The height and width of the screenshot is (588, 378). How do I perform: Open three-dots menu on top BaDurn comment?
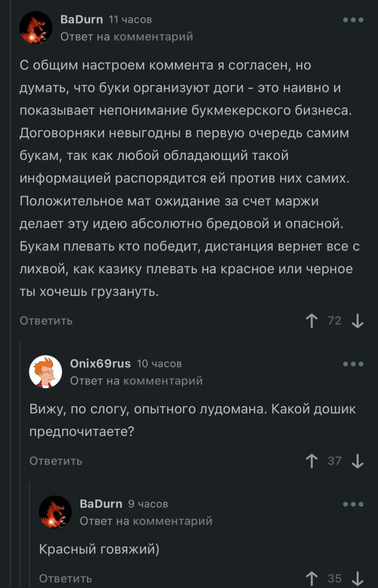353,20
